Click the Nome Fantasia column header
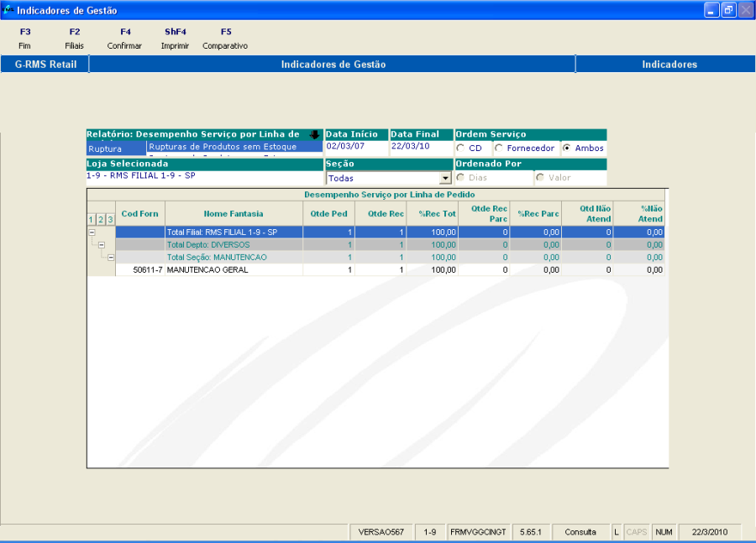The width and height of the screenshot is (756, 543). tap(234, 214)
